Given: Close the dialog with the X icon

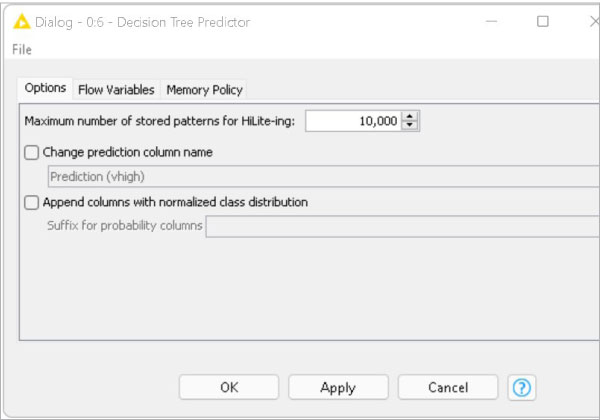Looking at the screenshot, I should 588,21.
